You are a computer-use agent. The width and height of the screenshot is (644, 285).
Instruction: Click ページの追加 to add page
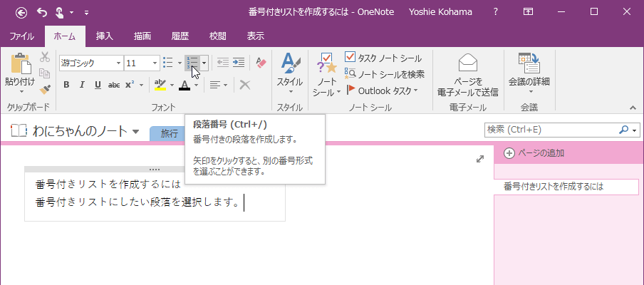pyautogui.click(x=534, y=153)
